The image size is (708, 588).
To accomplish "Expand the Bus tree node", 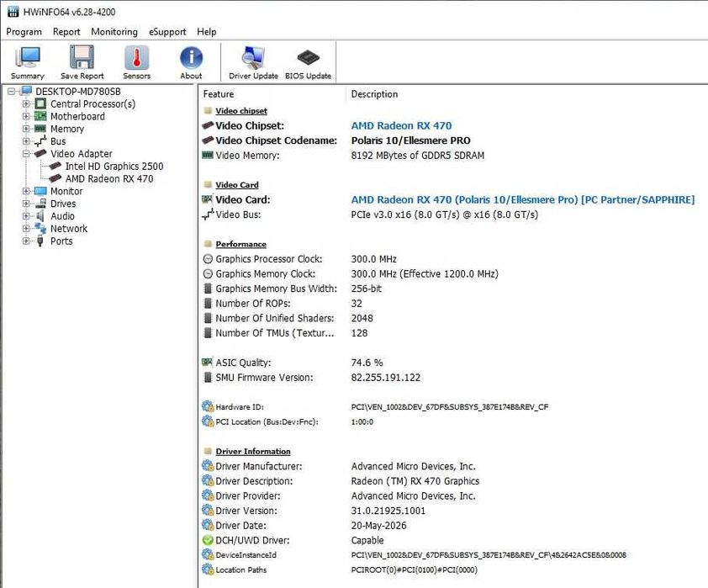I will coord(26,141).
